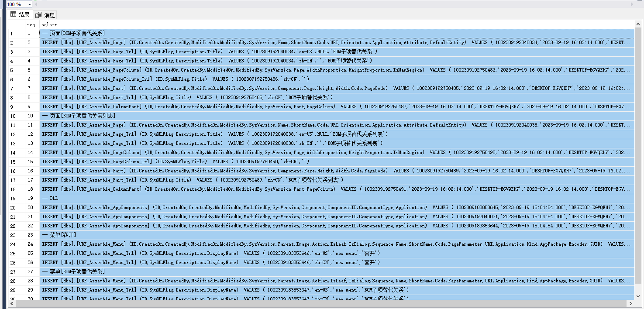Click the results grid icon on 结果 tab
Image resolution: width=644 pixels, height=309 pixels.
(14, 14)
